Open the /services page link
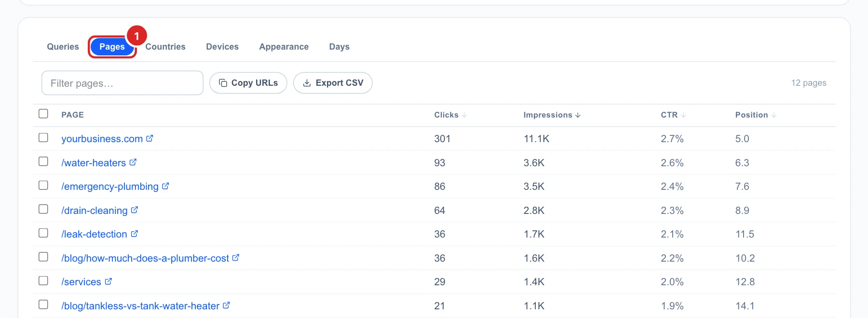This screenshot has height=318, width=868. click(81, 282)
